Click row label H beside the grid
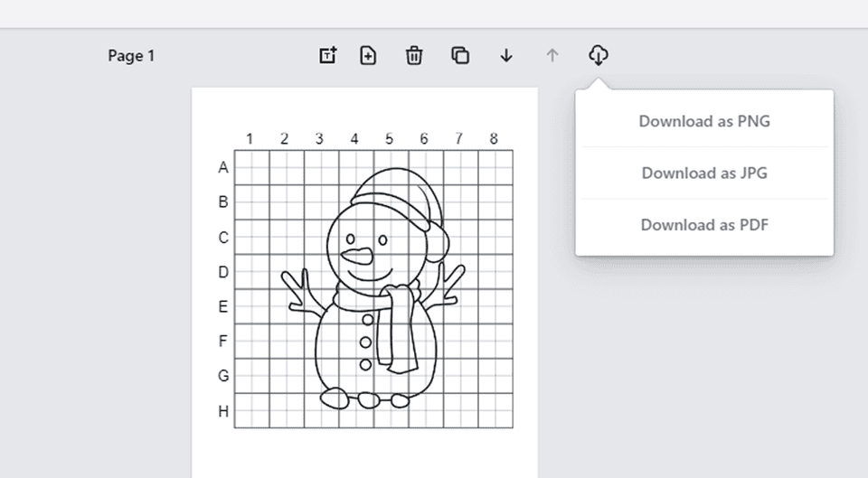 tap(223, 411)
